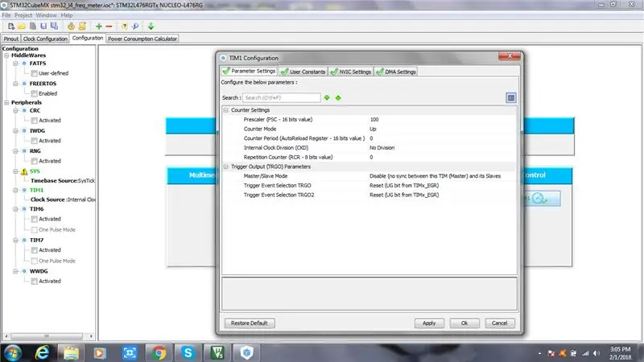Tick the TIM6 Activated checkbox
The width and height of the screenshot is (644, 362).
pyautogui.click(x=35, y=219)
